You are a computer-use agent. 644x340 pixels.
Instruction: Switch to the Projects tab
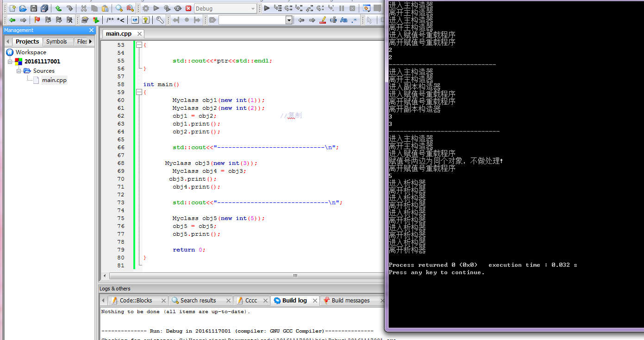(27, 41)
